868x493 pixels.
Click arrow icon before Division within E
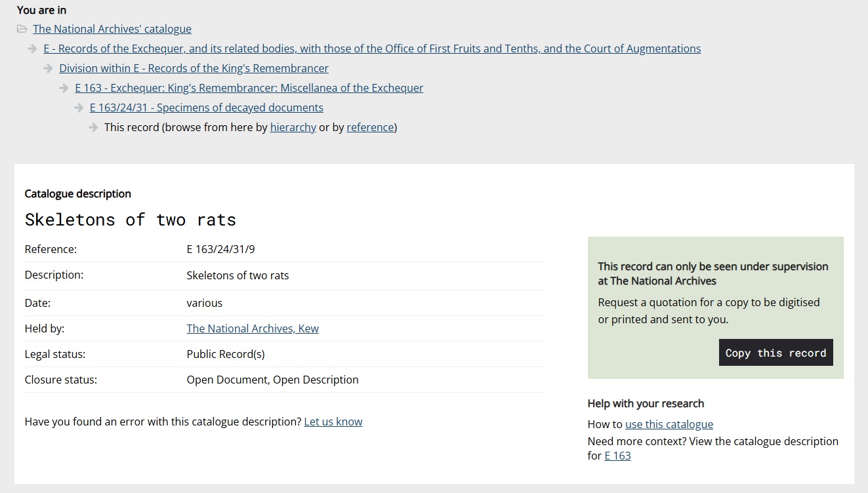(x=49, y=68)
